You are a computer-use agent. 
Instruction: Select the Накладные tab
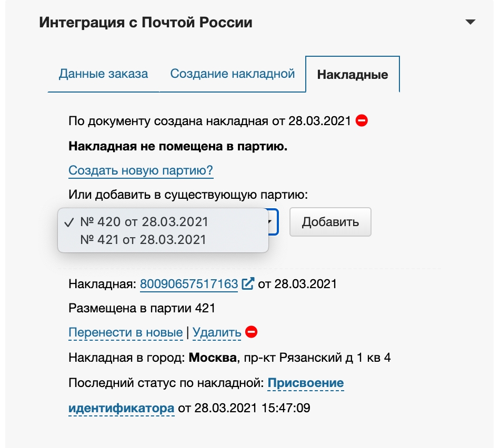tap(352, 74)
